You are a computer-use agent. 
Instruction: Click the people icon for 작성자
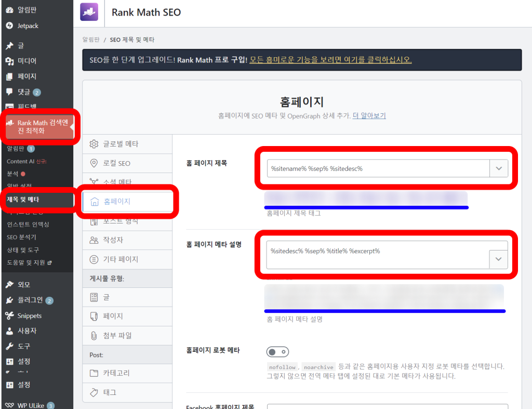point(94,240)
